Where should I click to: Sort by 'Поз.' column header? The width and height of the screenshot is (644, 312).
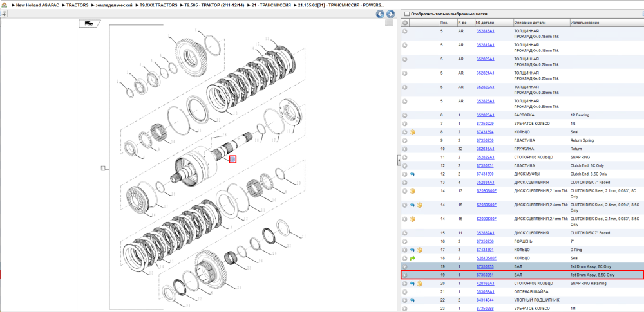tap(448, 23)
